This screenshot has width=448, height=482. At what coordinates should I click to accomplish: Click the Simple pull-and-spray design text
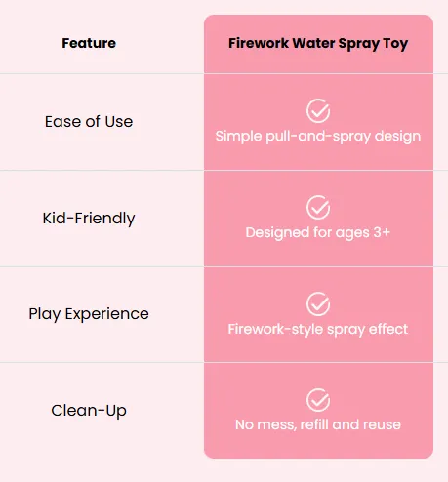318,136
